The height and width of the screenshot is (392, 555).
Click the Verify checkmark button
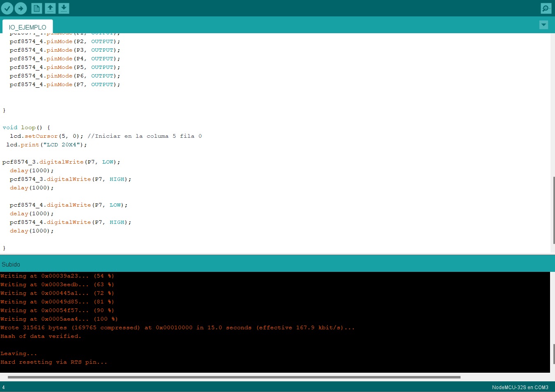[7, 8]
